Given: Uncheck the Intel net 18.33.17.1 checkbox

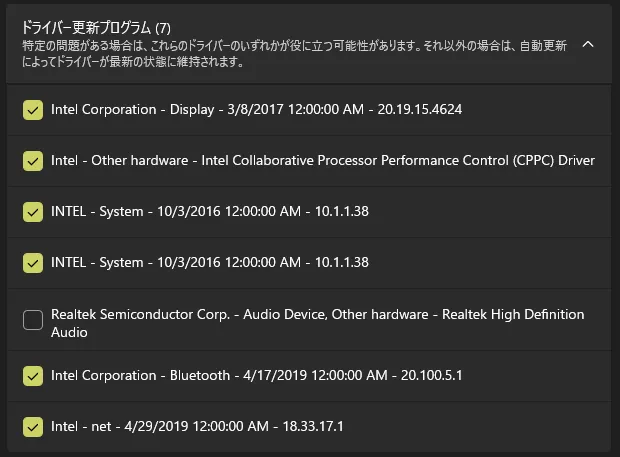Looking at the screenshot, I should click(33, 427).
